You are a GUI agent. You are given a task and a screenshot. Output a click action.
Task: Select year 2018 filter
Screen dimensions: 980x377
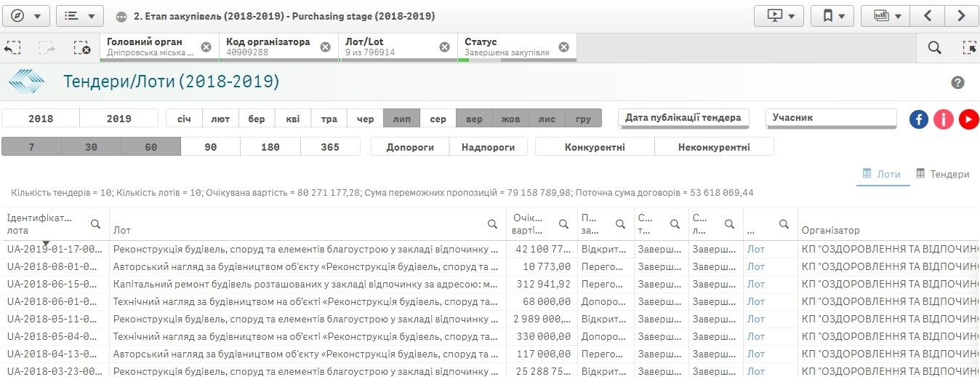(41, 119)
